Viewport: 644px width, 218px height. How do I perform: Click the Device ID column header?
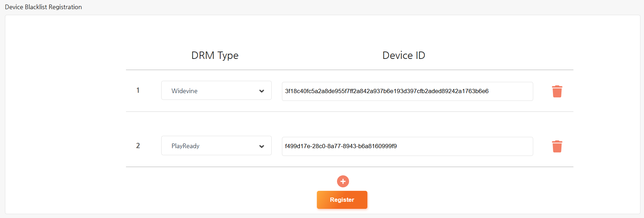(x=404, y=55)
